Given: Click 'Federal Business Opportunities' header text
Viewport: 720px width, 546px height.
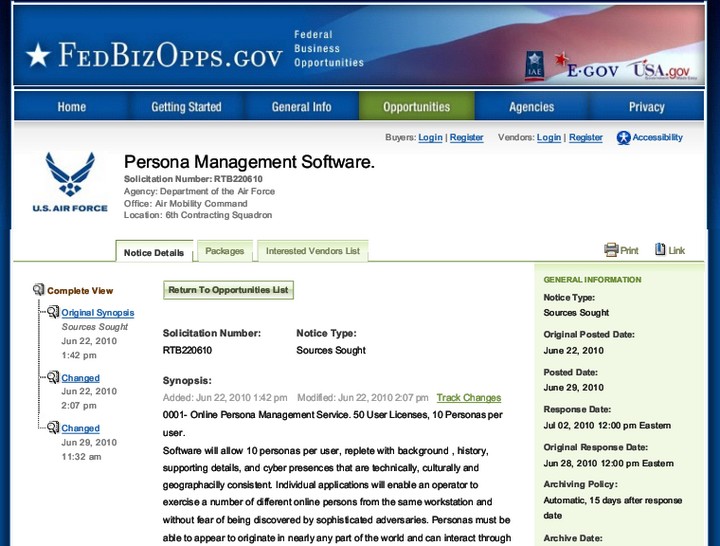Looking at the screenshot, I should (329, 49).
